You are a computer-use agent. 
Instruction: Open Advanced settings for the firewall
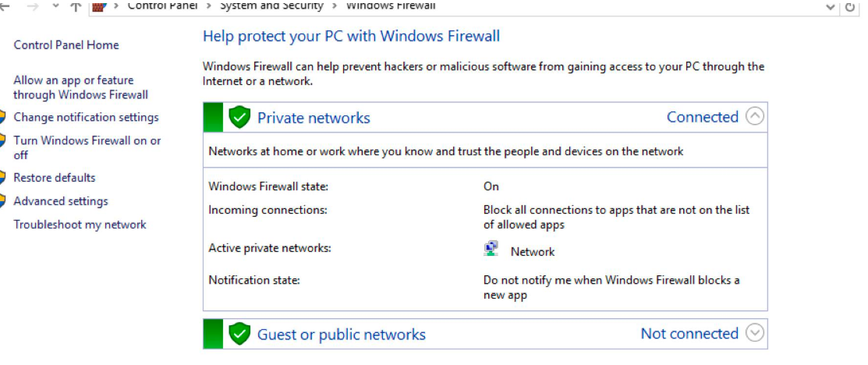click(61, 201)
